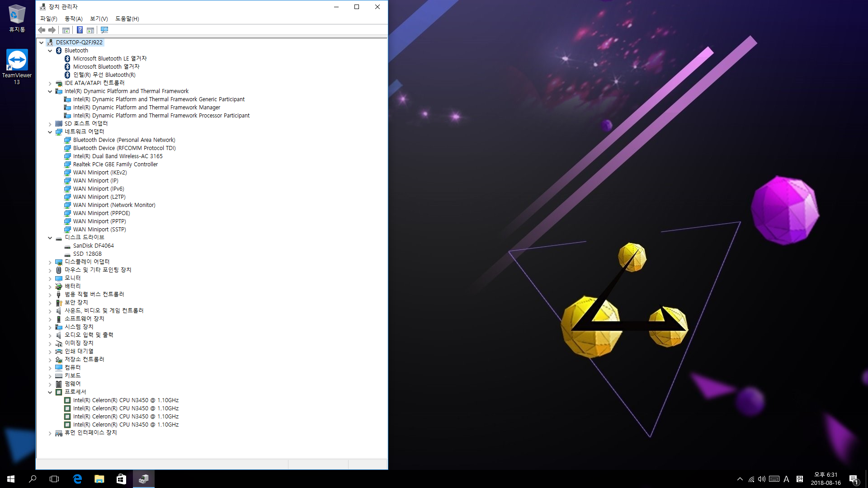Open File Explorer from taskbar
Viewport: 868px width, 488px height.
(x=99, y=479)
